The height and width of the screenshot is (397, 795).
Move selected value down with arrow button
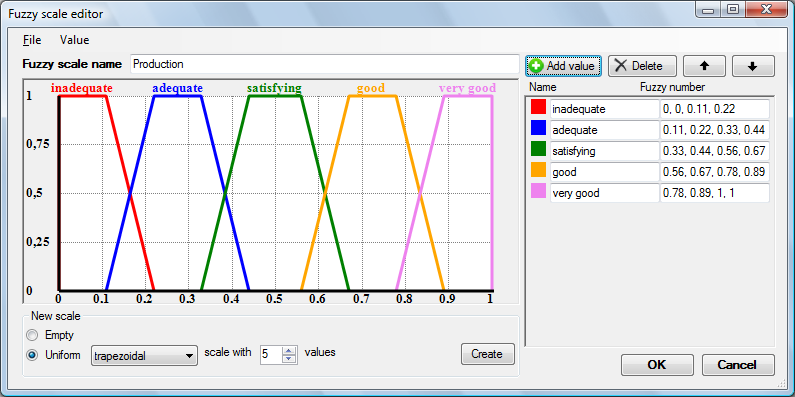[x=753, y=66]
